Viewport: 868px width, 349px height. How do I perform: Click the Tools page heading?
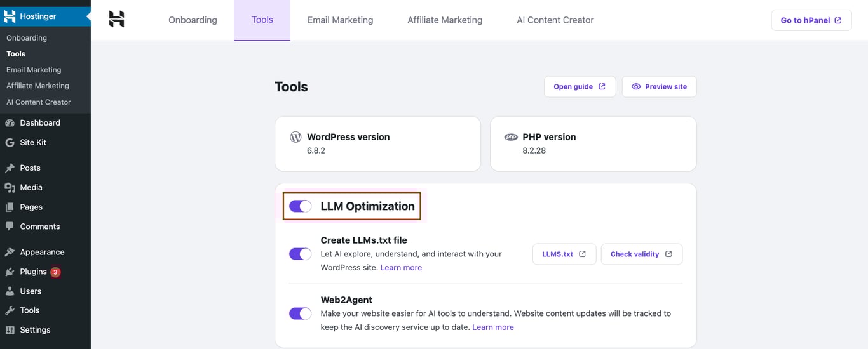pyautogui.click(x=291, y=87)
